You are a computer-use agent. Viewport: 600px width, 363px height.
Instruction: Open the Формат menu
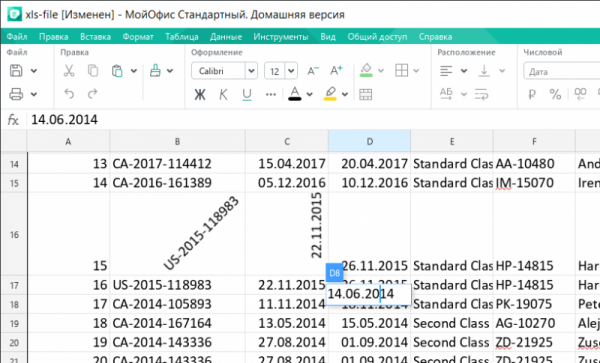138,37
